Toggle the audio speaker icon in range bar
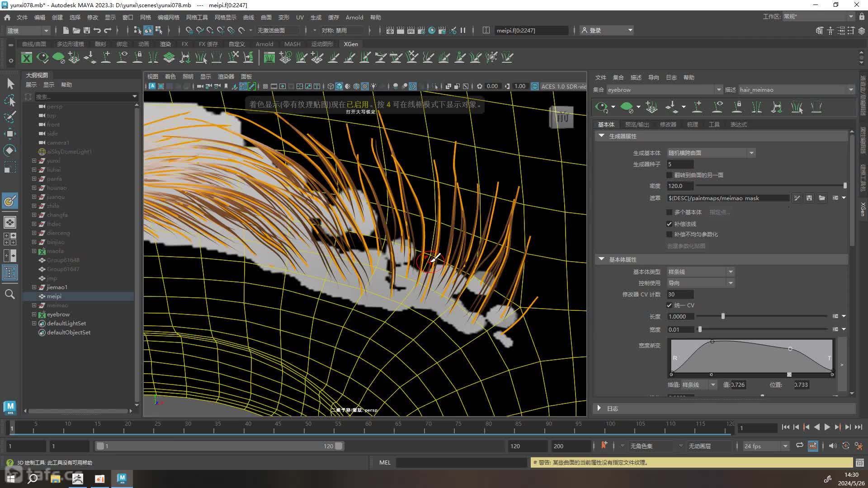 click(833, 446)
